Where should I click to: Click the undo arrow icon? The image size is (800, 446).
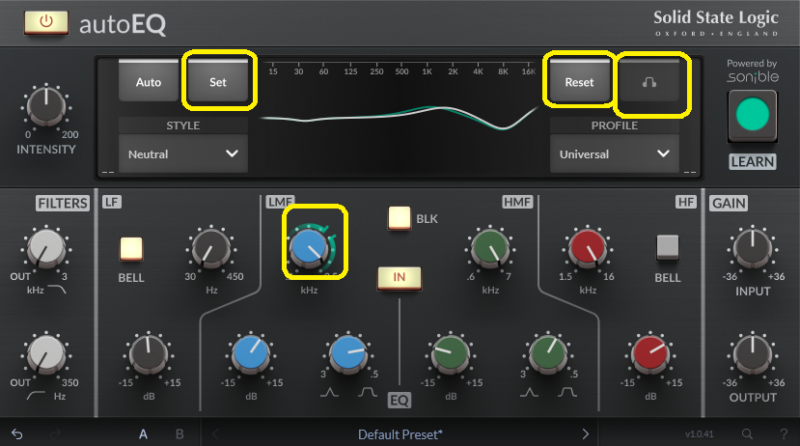(x=17, y=434)
